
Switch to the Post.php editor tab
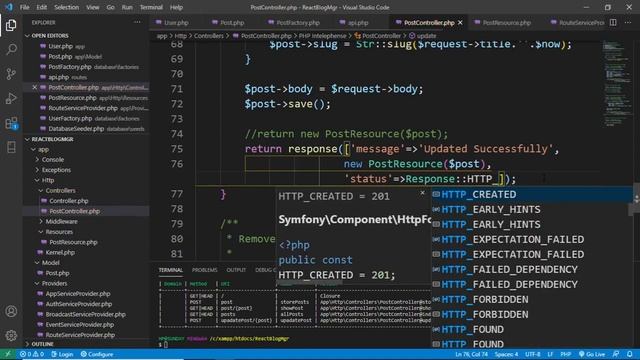(231, 23)
